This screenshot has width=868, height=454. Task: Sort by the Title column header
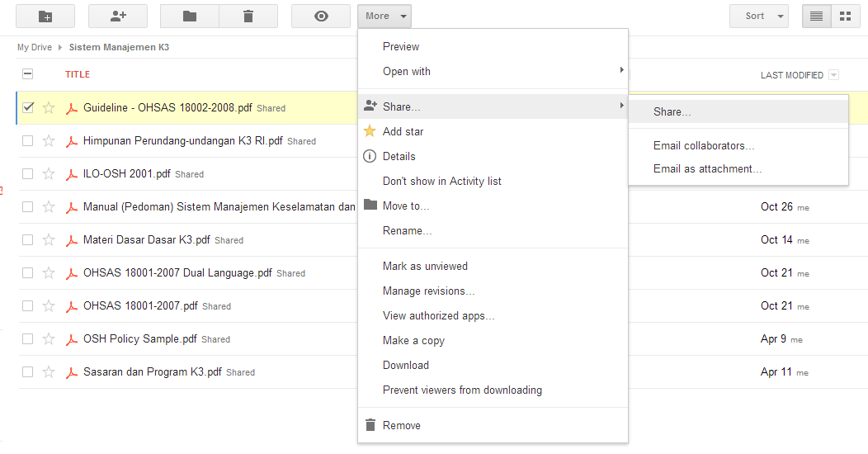point(78,75)
